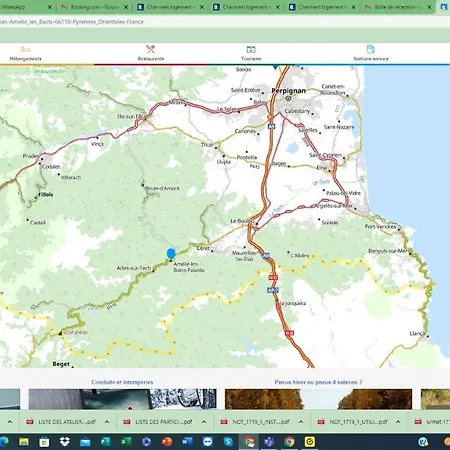This screenshot has width=450, height=450.
Task: Open the Conduite et intempéries article link
Action: [122, 382]
